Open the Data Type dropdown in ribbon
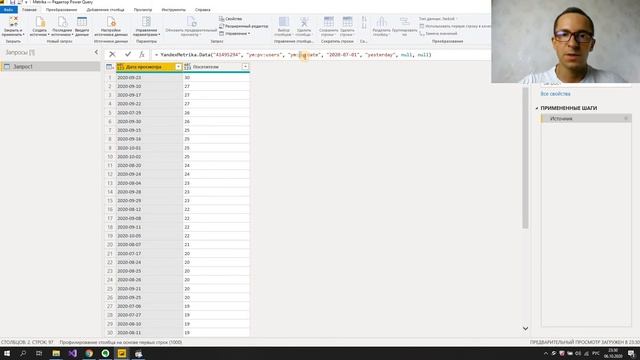 point(438,19)
